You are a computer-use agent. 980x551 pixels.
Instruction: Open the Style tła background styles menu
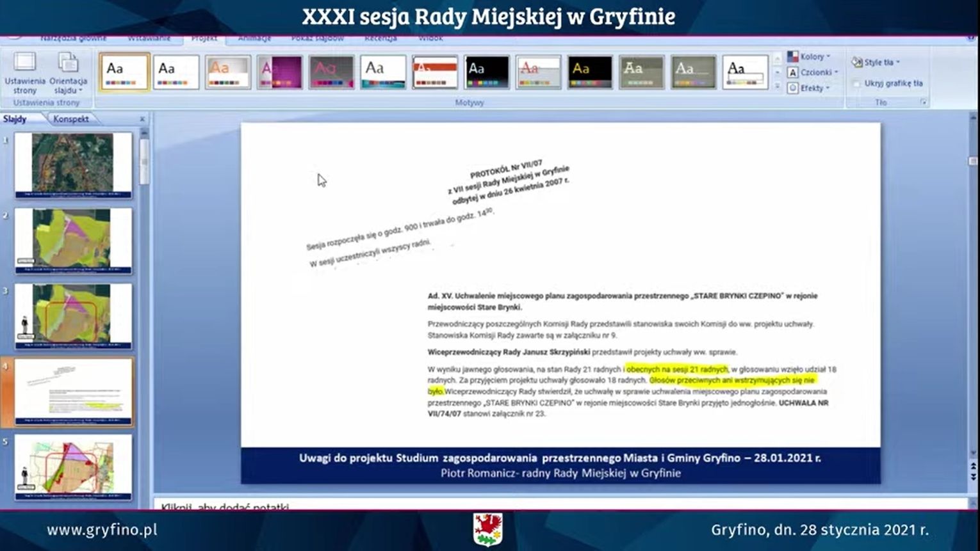pyautogui.click(x=876, y=62)
